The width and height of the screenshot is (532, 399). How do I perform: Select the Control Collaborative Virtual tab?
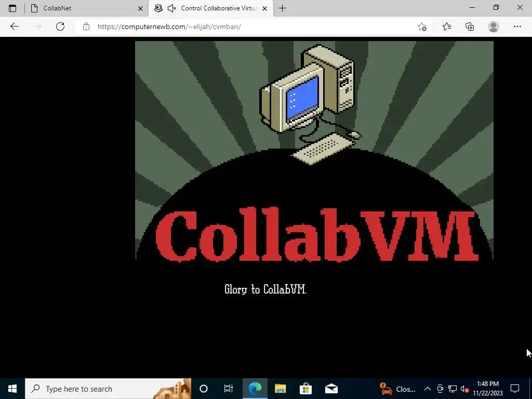coord(210,8)
